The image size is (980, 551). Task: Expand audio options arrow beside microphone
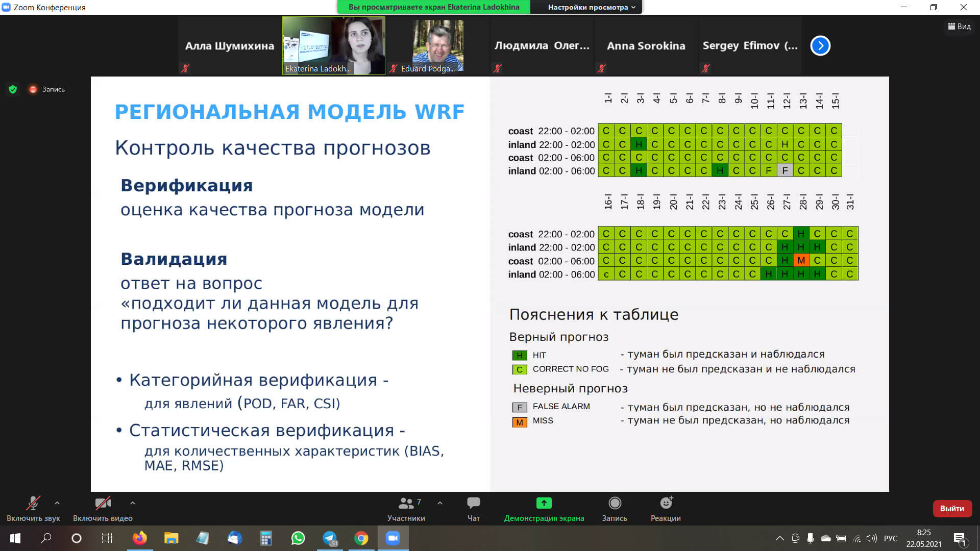coord(57,503)
